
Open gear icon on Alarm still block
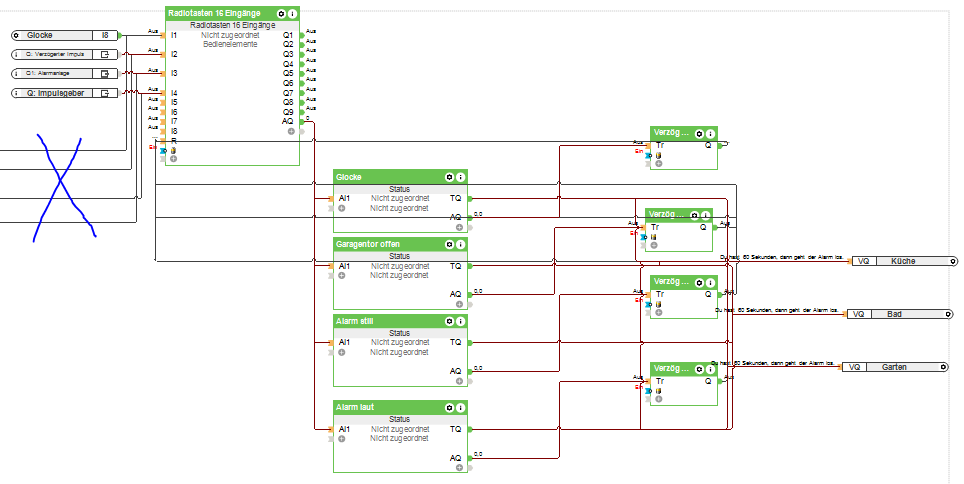tap(449, 321)
